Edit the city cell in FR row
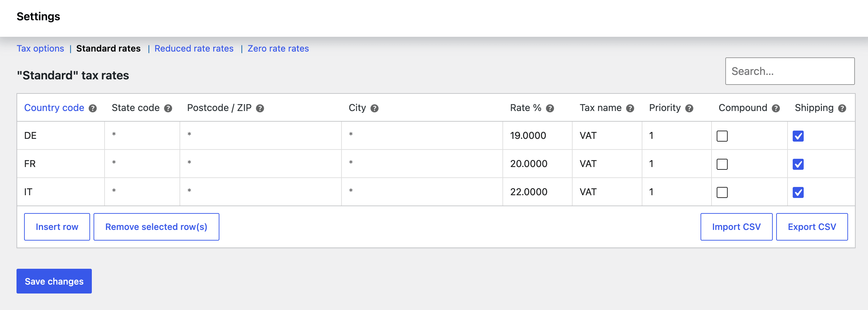This screenshot has height=310, width=868. click(x=422, y=164)
